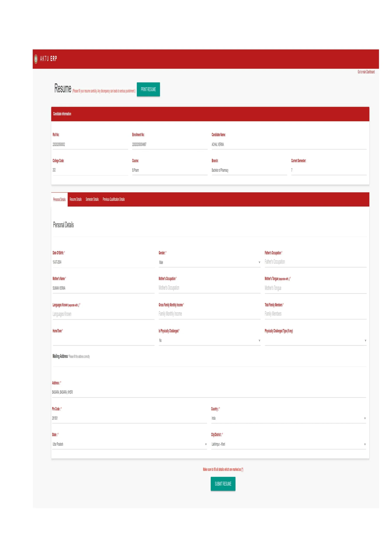Switch to the Resume Details tab
This screenshot has height=554, width=392.
pos(76,199)
